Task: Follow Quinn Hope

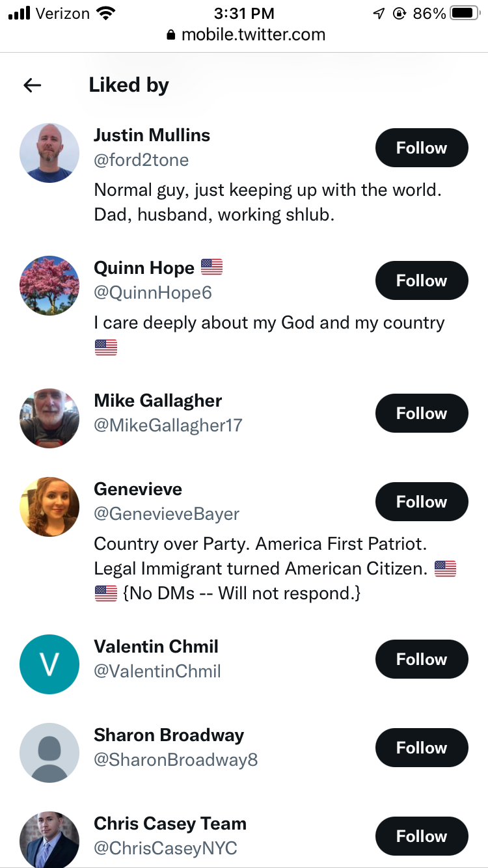Action: click(x=422, y=280)
